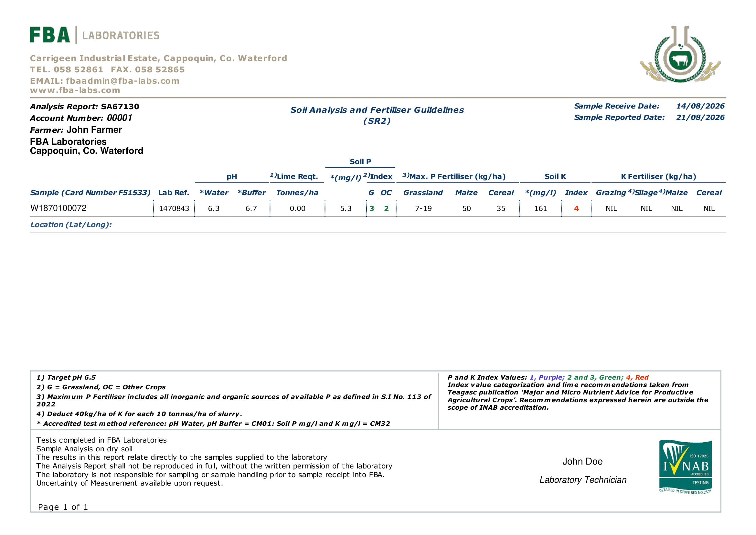The height and width of the screenshot is (535, 756).
Task: Click the NIL value under Silage
Action: coord(646,208)
